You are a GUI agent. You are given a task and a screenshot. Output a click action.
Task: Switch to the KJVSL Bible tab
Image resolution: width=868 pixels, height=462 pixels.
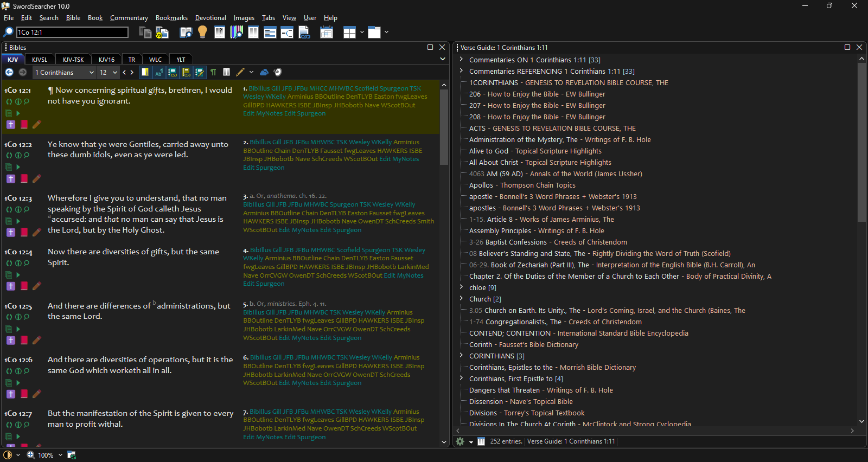(x=40, y=60)
